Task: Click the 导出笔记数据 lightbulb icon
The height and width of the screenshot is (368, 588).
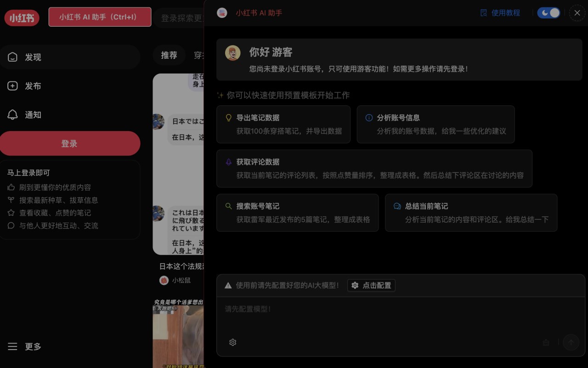Action: coord(228,118)
